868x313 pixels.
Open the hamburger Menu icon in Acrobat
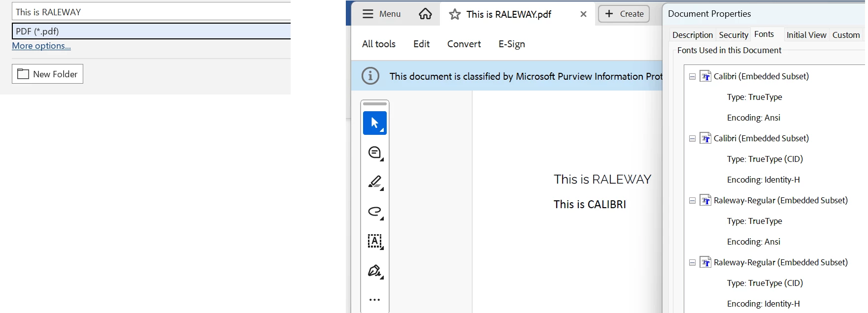click(x=367, y=14)
